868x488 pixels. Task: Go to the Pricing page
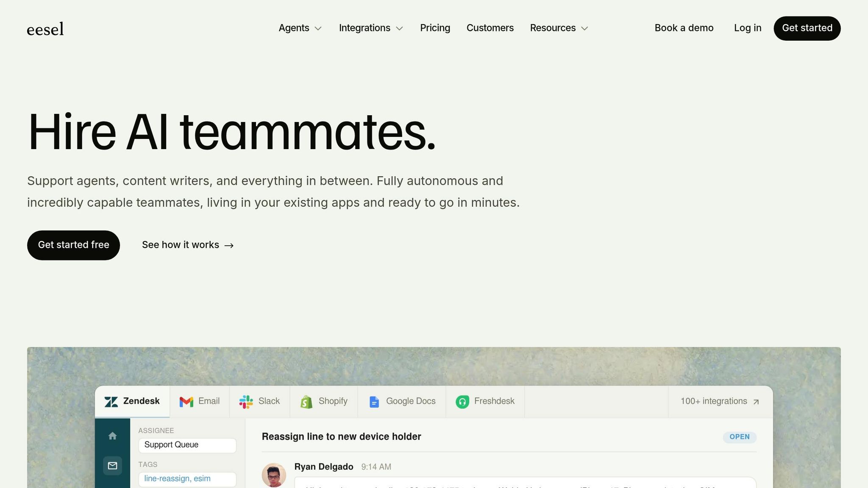coord(435,28)
